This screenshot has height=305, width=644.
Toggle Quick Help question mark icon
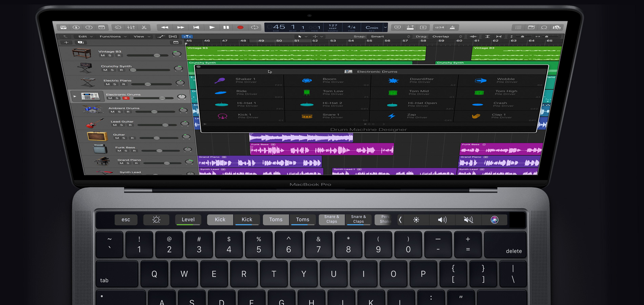click(x=89, y=27)
